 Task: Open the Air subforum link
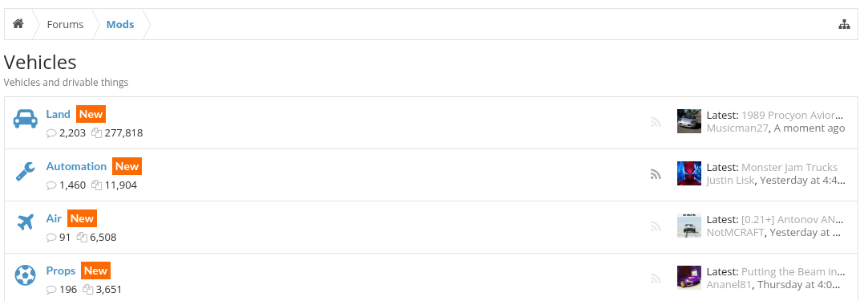coord(54,218)
